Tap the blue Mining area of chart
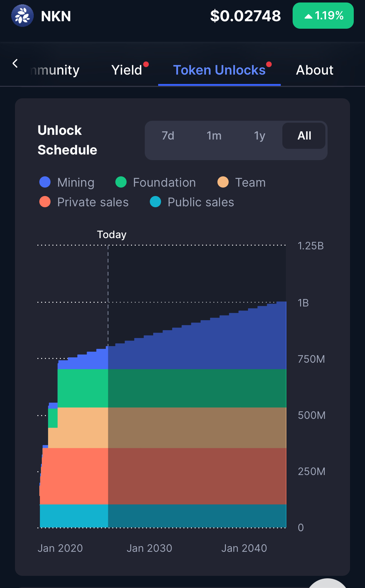The image size is (365, 588). [x=197, y=346]
